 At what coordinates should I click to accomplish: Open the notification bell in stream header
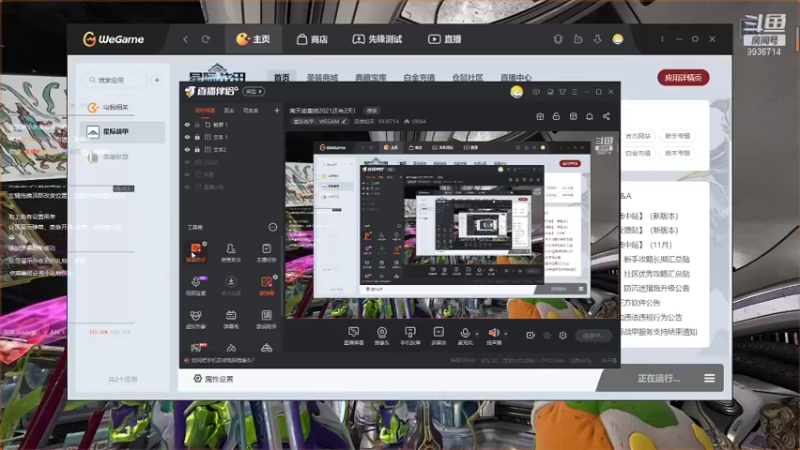(589, 116)
